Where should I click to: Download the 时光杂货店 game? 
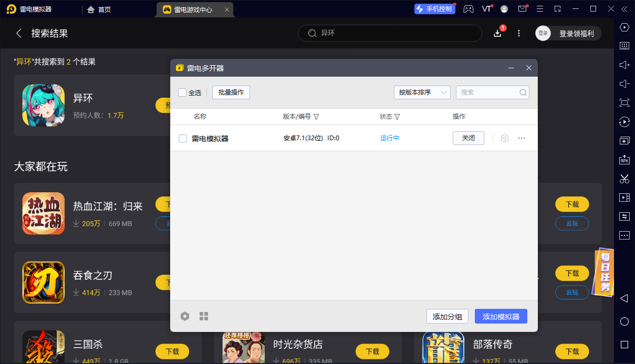point(372,351)
